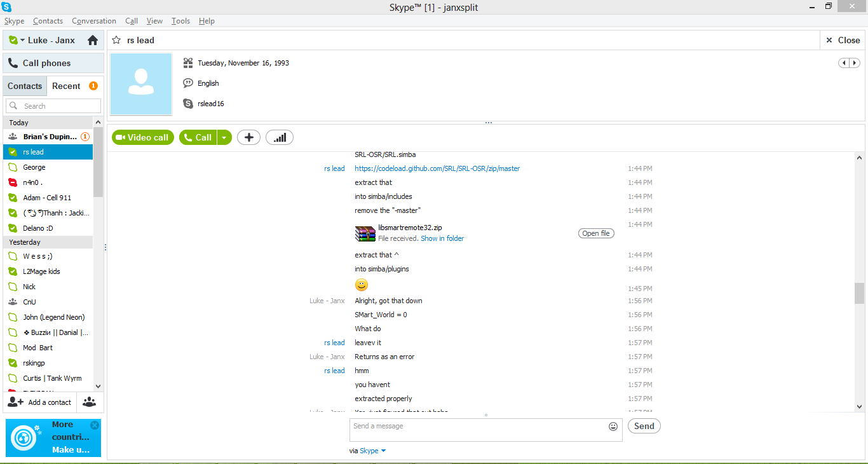868x464 pixels.
Task: Expand the Call button dropdown arrow
Action: 225,137
